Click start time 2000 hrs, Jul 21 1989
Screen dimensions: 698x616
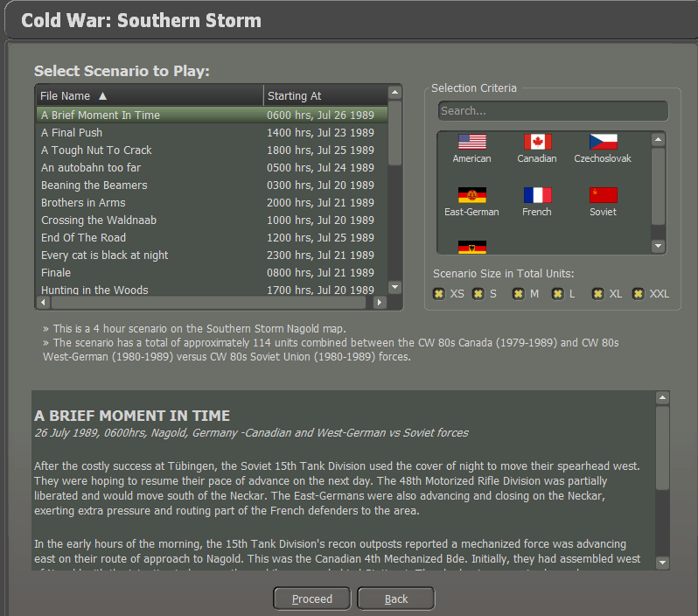point(320,203)
